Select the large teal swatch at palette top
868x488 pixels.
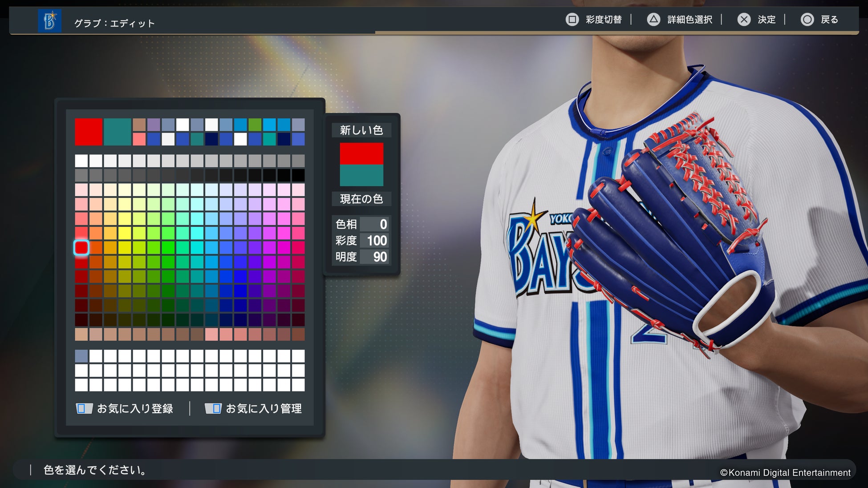coord(117,132)
